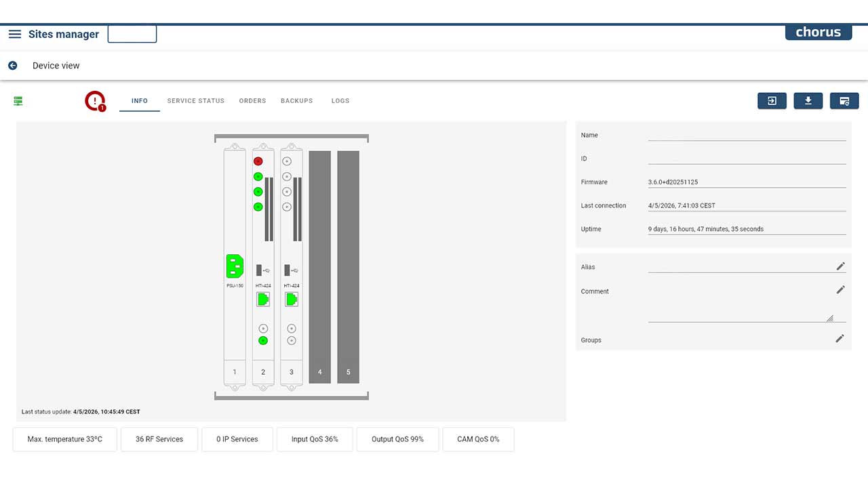Select slot 2 number label

(x=263, y=372)
